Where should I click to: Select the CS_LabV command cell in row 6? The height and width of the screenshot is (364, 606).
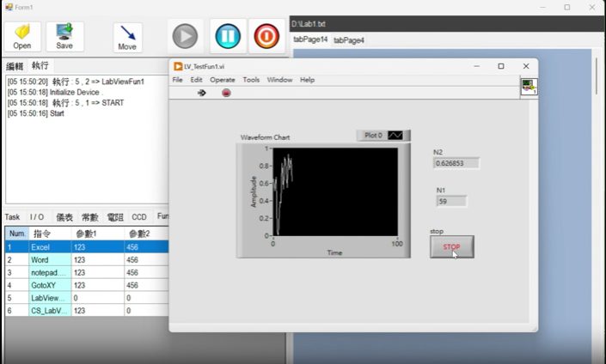click(50, 311)
